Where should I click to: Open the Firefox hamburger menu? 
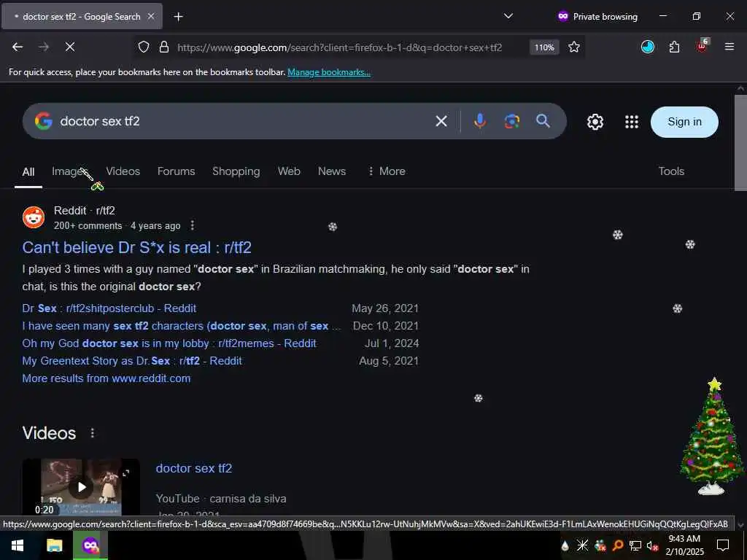click(x=729, y=47)
